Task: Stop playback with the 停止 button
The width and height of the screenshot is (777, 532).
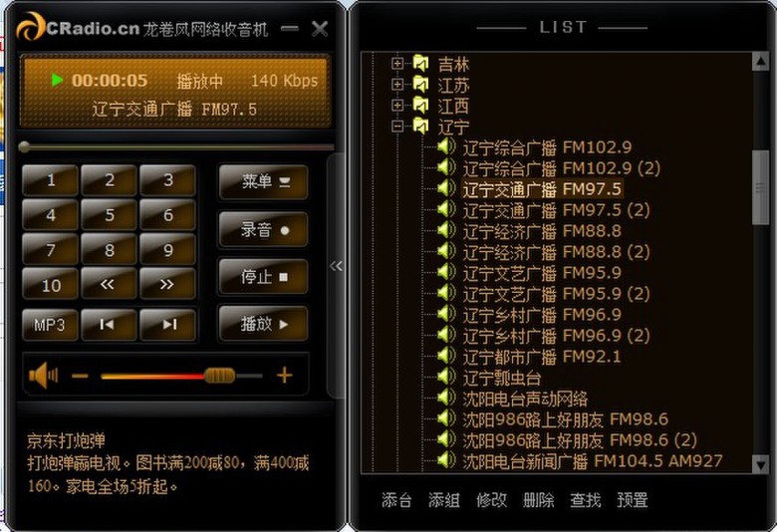Action: [x=263, y=276]
